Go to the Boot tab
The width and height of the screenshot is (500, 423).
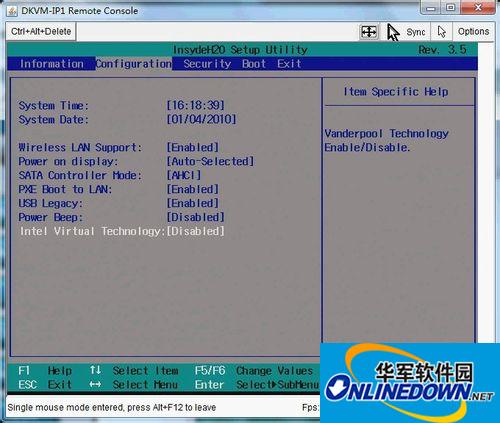click(x=254, y=64)
